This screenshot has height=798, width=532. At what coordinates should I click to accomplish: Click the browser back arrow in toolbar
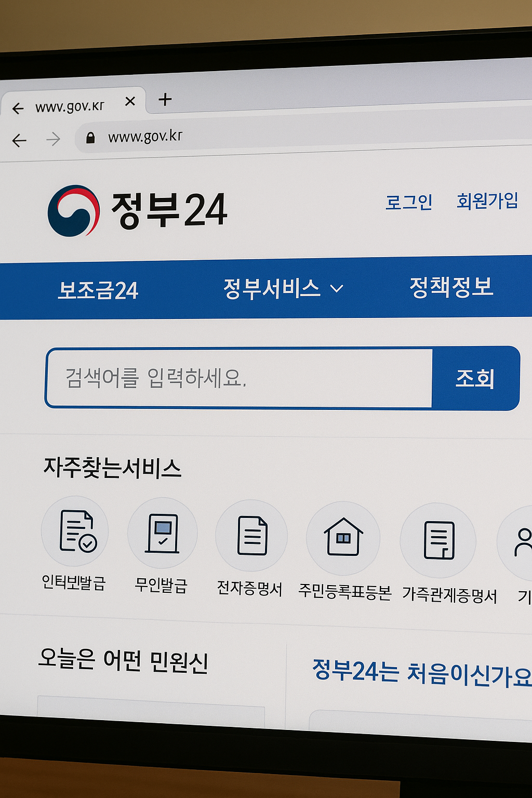(x=19, y=140)
